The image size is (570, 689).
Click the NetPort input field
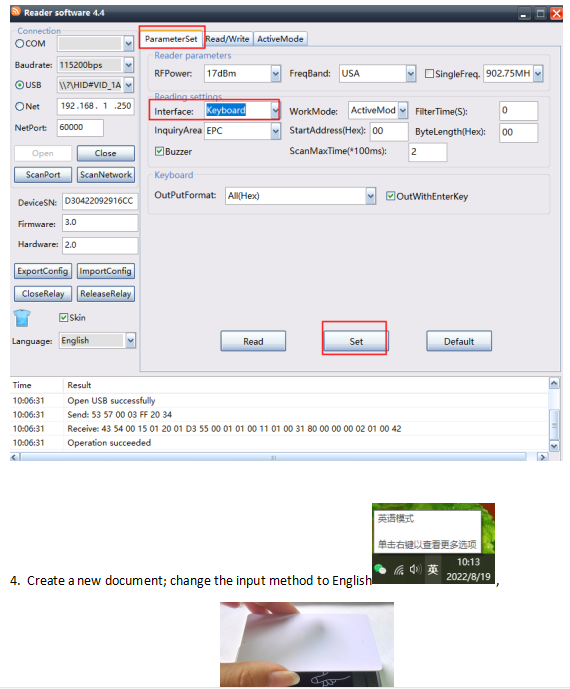[x=80, y=127]
